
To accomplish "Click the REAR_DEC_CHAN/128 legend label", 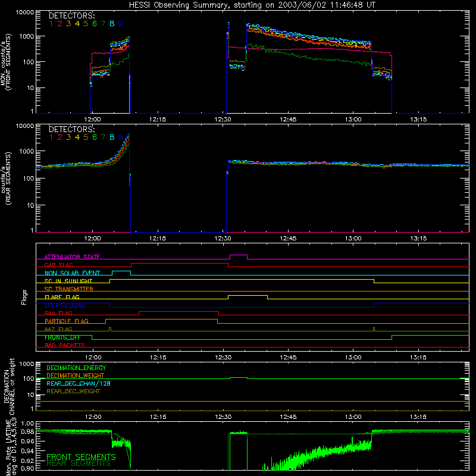I will pos(79,383).
